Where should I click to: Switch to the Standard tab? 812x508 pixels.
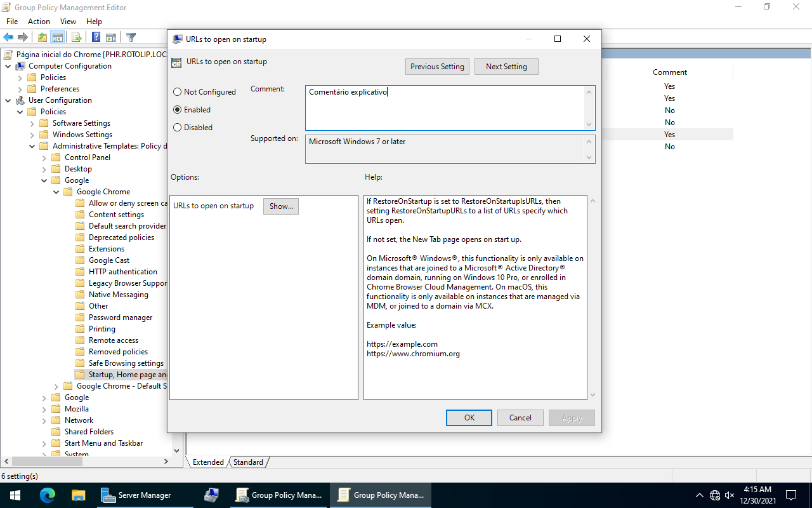pyautogui.click(x=248, y=462)
